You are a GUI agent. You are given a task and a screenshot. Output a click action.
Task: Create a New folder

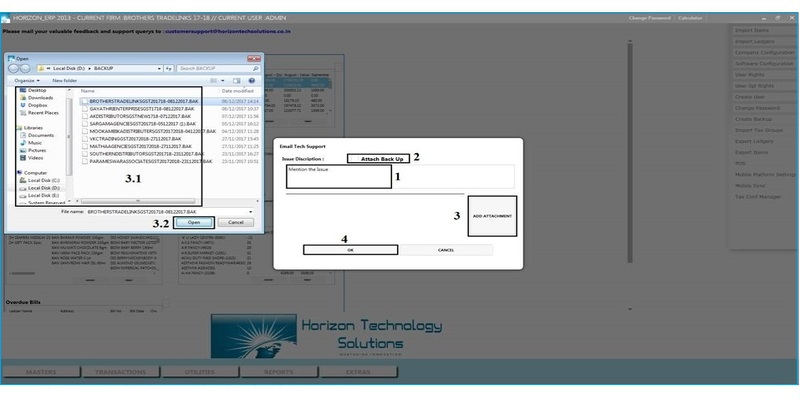coord(65,81)
